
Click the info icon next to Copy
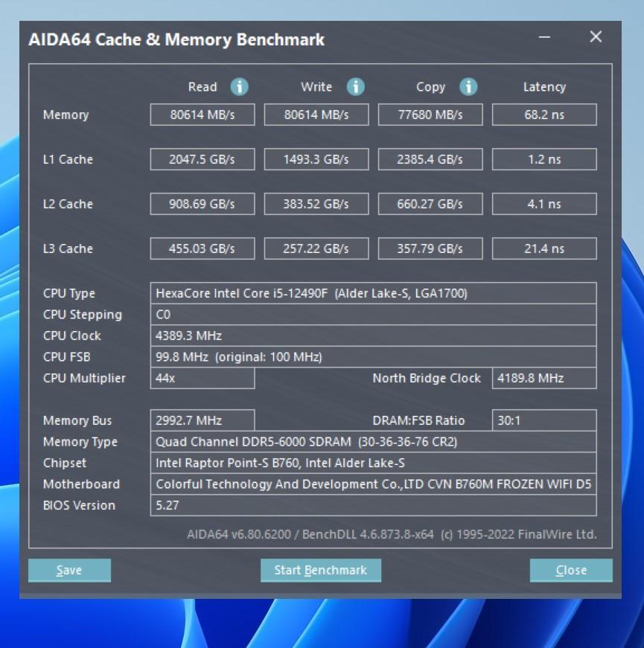[468, 87]
